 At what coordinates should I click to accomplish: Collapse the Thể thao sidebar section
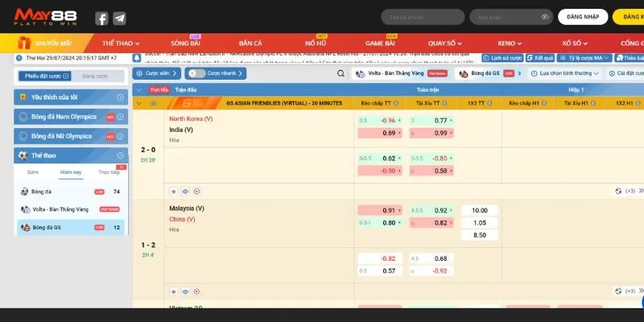click(x=120, y=155)
